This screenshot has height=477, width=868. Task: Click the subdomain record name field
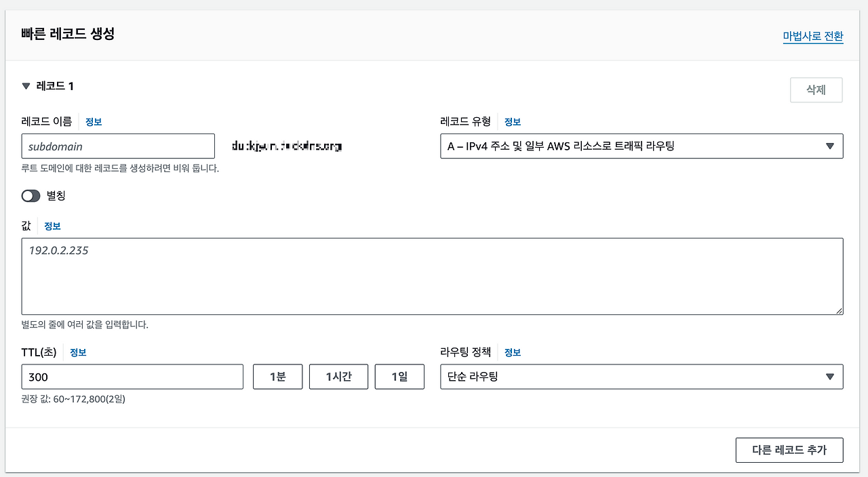(x=118, y=146)
